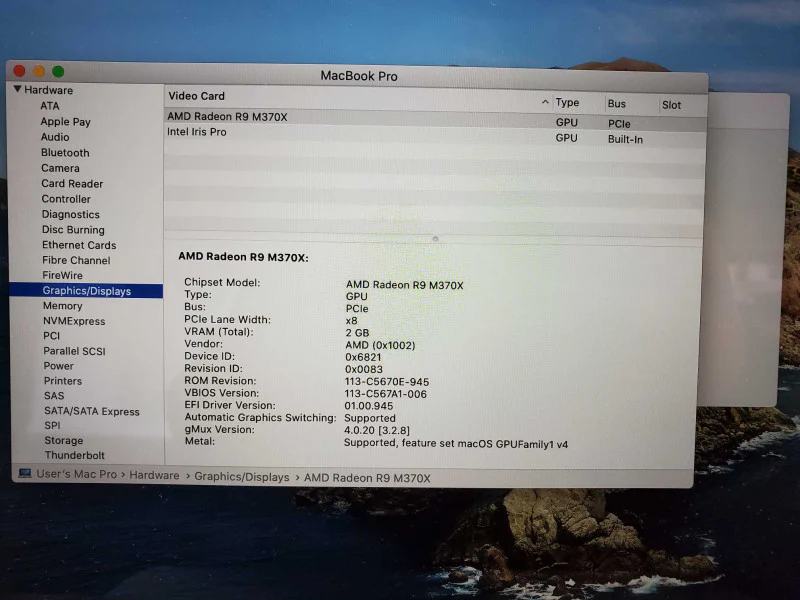The image size is (800, 600).
Task: Sort by Type column header
Action: click(x=567, y=103)
